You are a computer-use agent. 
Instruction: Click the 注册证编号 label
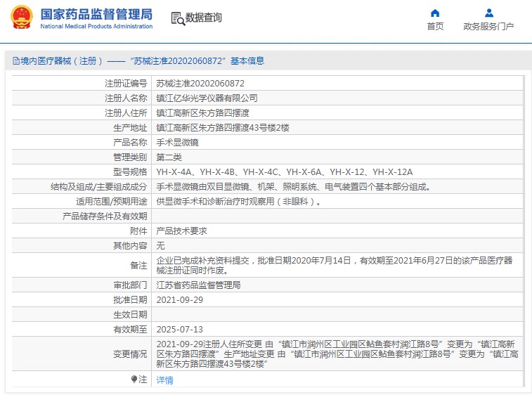[x=126, y=84]
